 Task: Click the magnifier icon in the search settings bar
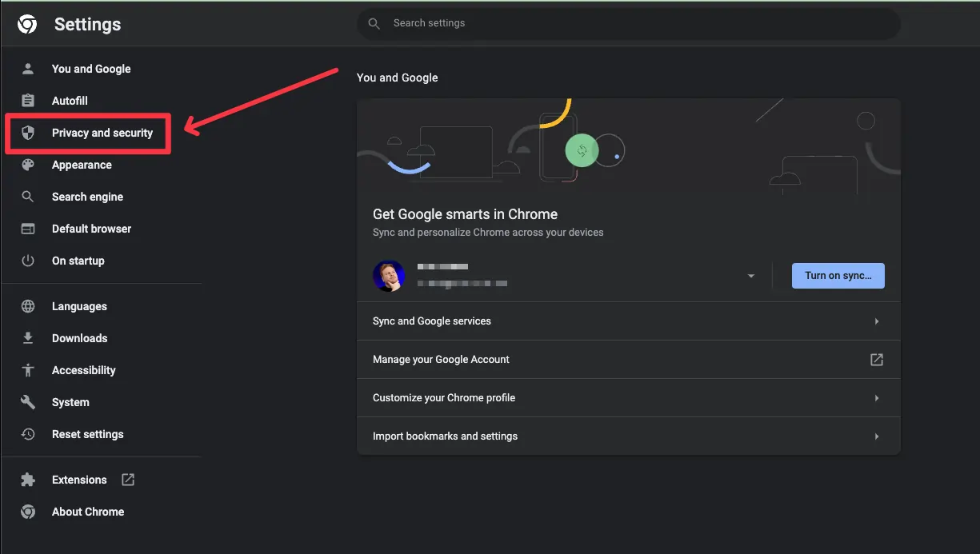coord(374,23)
